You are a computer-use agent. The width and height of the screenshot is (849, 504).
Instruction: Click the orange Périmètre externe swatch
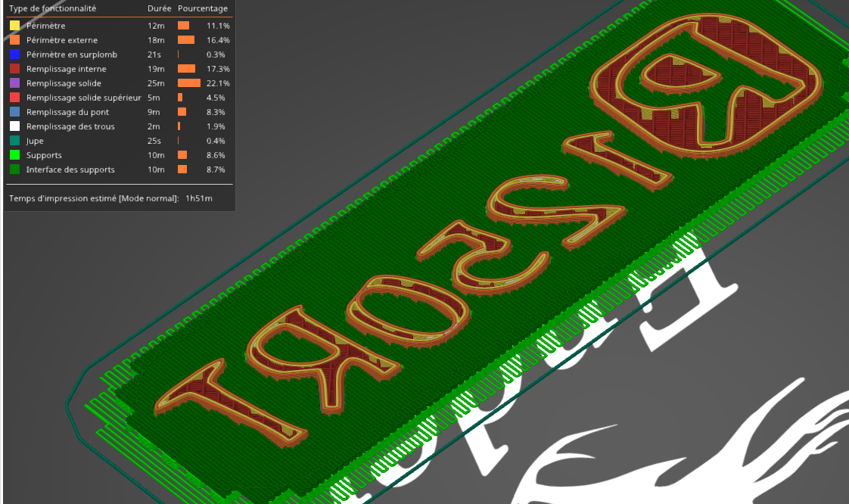pos(14,40)
